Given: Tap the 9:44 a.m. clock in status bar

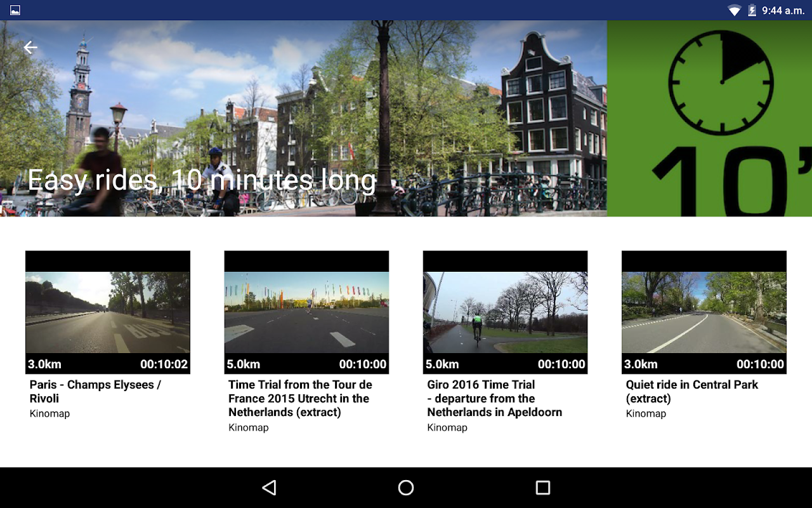Looking at the screenshot, I should pyautogui.click(x=783, y=10).
